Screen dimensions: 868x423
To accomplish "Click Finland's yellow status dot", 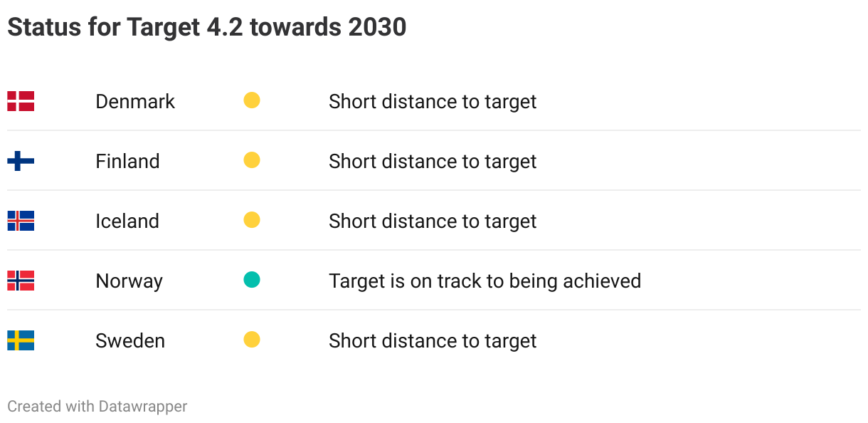I will tap(252, 160).
